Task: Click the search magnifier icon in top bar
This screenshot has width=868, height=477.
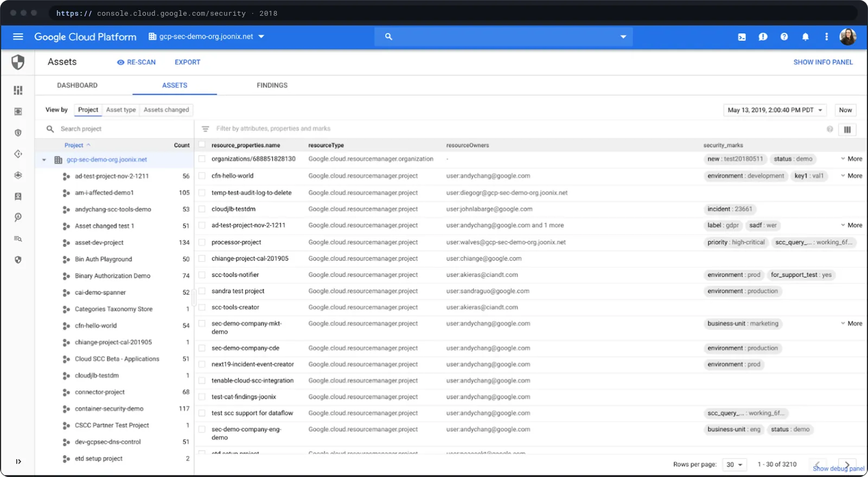Action: pos(388,37)
